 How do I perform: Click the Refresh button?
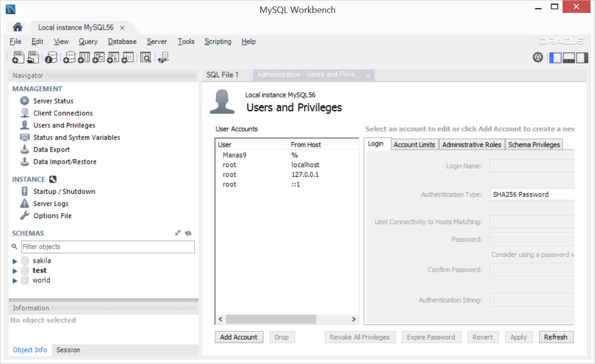556,337
